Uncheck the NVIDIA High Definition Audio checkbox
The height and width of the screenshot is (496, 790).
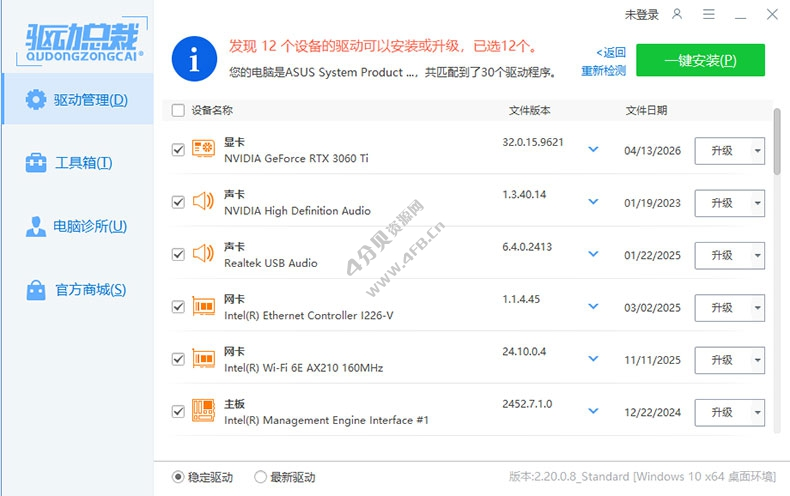178,202
